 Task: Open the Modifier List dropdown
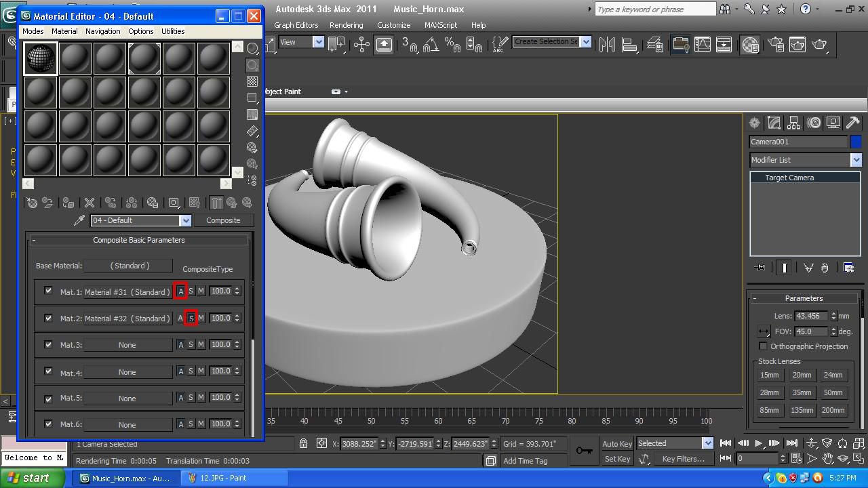click(x=856, y=159)
